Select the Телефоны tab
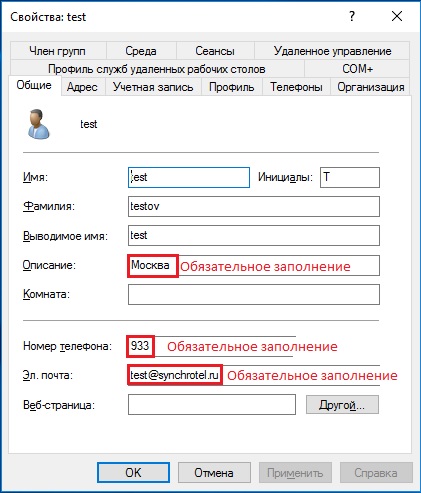 [x=296, y=87]
